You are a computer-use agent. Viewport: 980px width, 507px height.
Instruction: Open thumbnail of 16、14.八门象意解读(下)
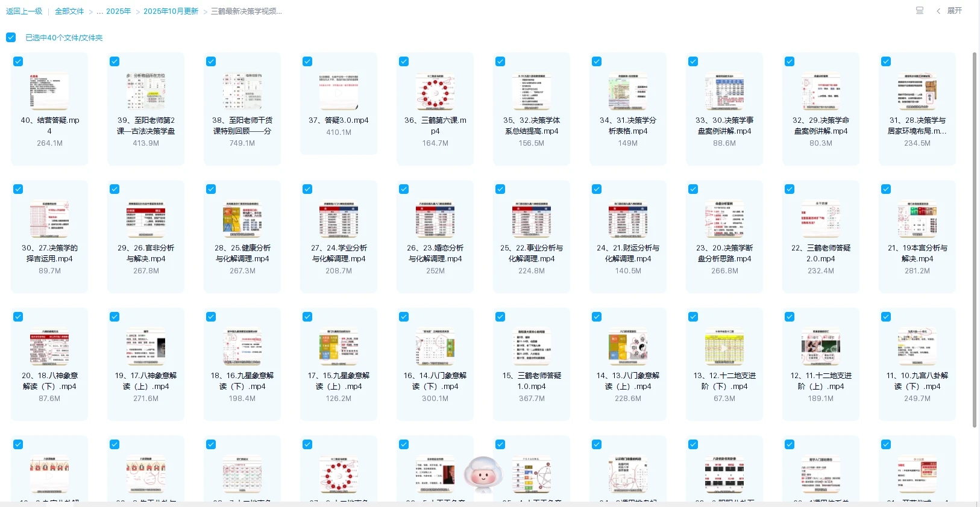tap(435, 347)
